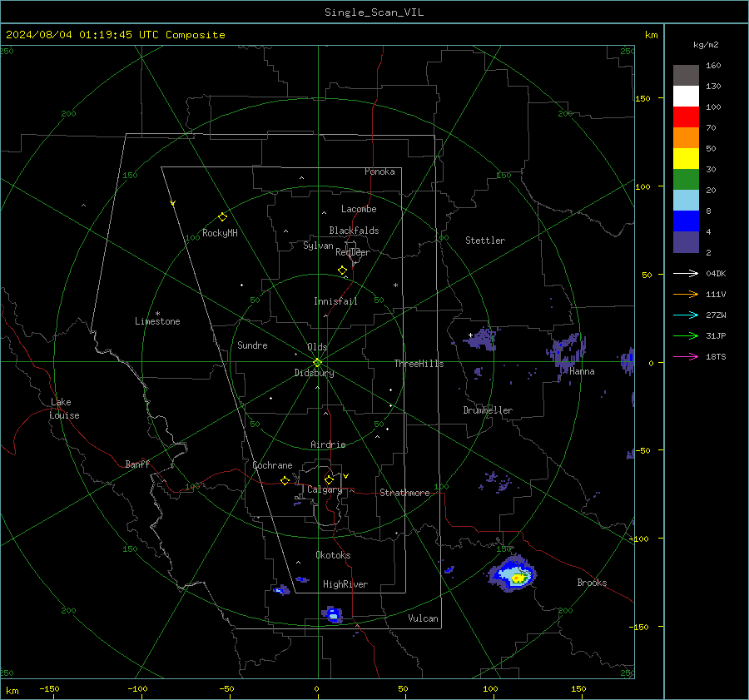The width and height of the screenshot is (749, 700).
Task: Pick the light blue 8-20 legend swatch
Action: click(686, 201)
